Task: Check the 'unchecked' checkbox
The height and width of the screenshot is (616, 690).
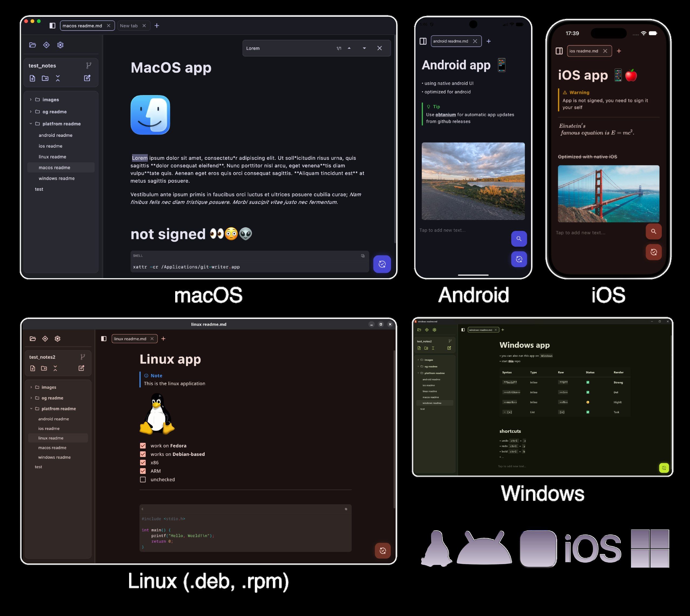Action: [x=143, y=480]
